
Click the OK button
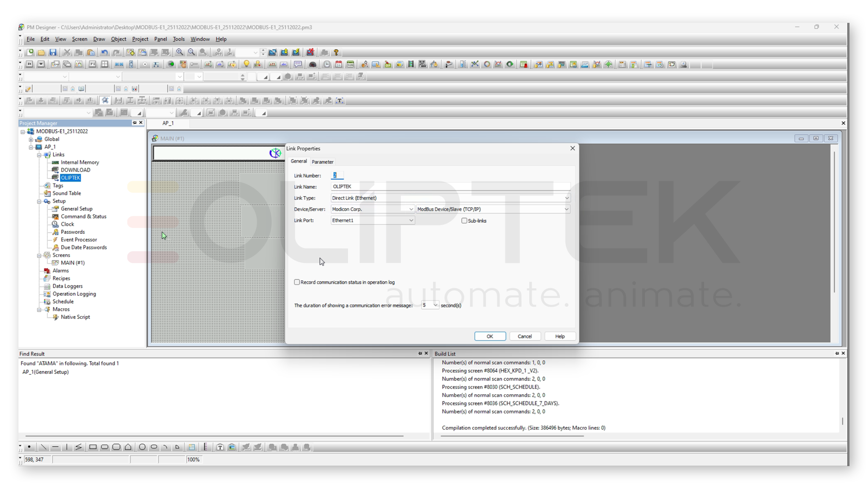tap(489, 336)
